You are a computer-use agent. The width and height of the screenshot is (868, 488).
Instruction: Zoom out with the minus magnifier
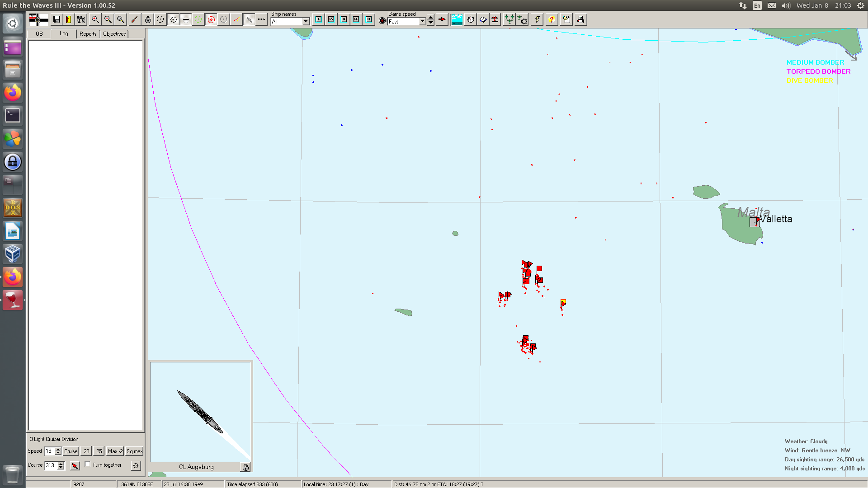coord(108,19)
